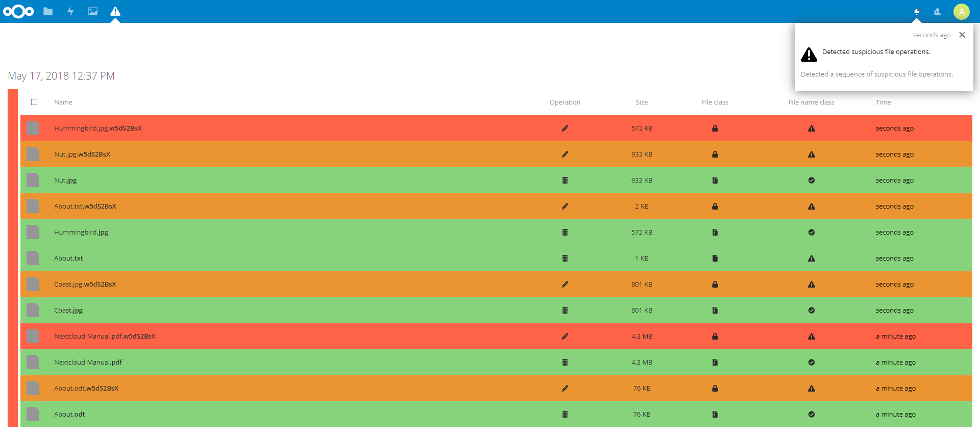Viewport: 980px width, 438px height.
Task: Open the ransomware warning triangle app icon
Action: 115,11
